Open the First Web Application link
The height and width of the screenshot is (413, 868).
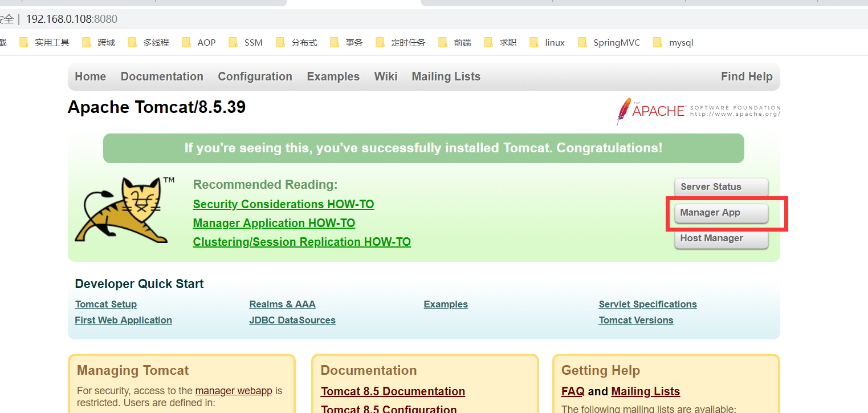coord(123,320)
